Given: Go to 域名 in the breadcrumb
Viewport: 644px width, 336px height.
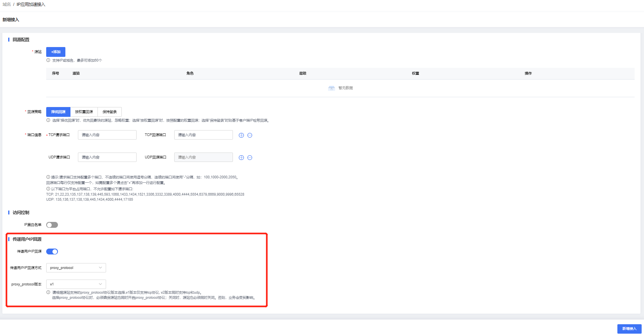Looking at the screenshot, I should (7, 4).
